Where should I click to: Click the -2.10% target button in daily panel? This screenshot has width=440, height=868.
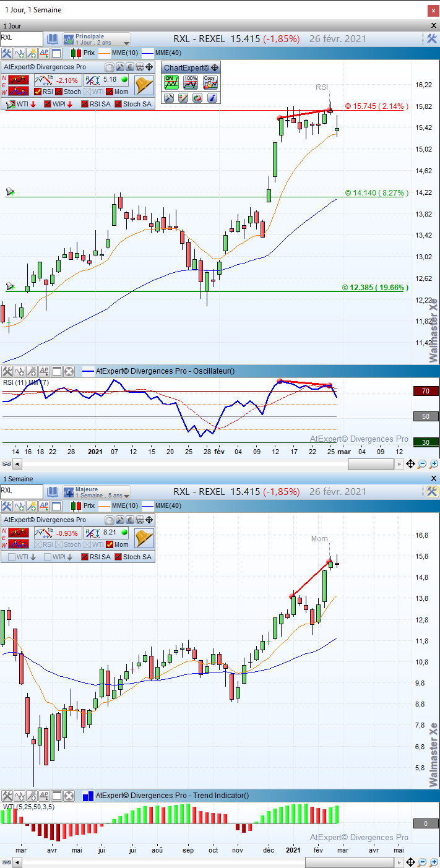point(57,80)
